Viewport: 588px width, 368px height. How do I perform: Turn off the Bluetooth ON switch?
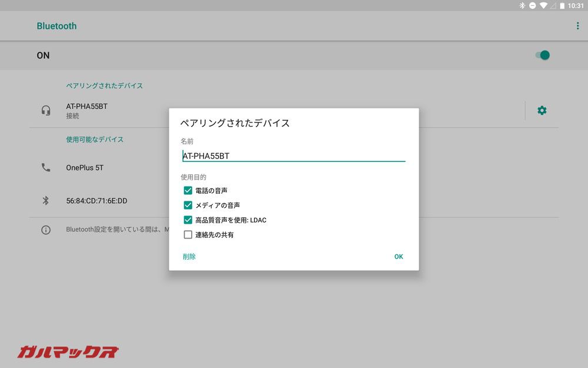click(x=541, y=55)
